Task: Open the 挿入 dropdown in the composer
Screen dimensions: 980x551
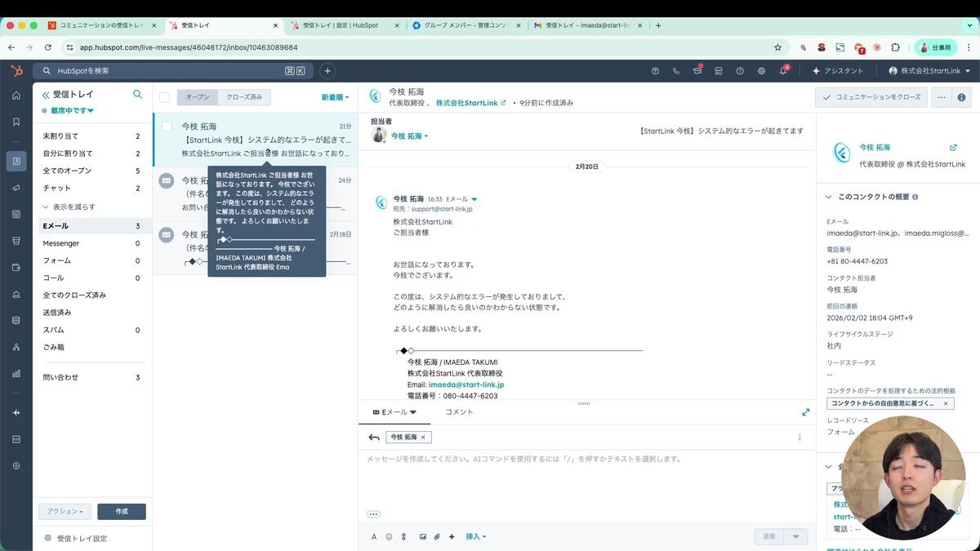Action: [x=474, y=536]
